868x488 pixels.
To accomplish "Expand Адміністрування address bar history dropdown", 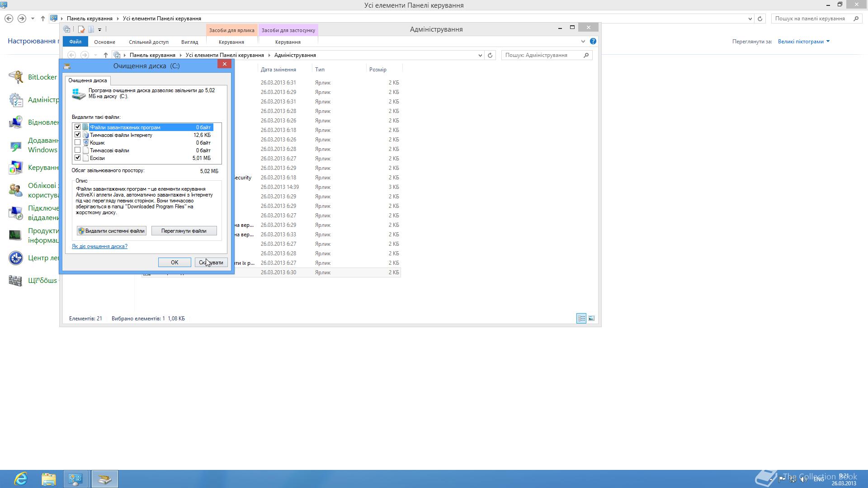I will point(480,55).
